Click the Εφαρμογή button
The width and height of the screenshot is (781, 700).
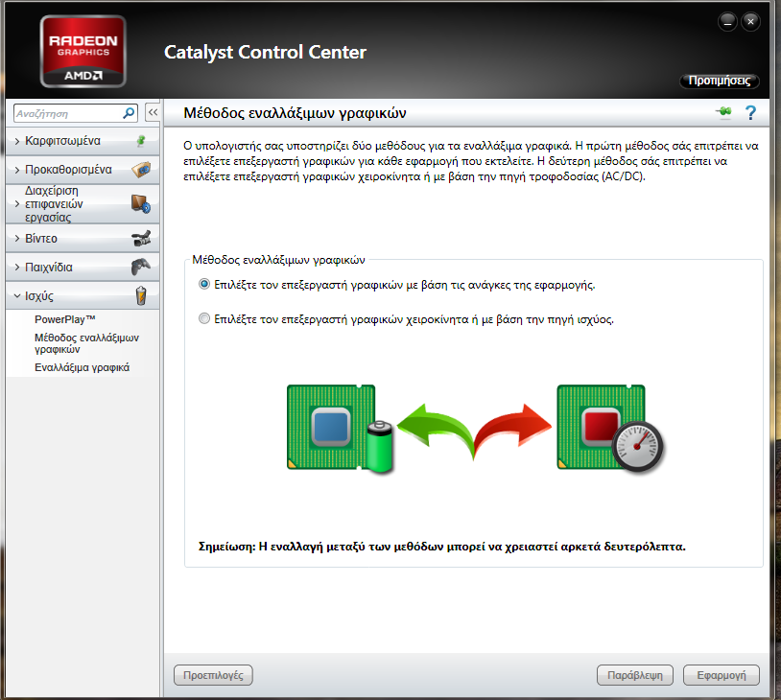pos(722,675)
